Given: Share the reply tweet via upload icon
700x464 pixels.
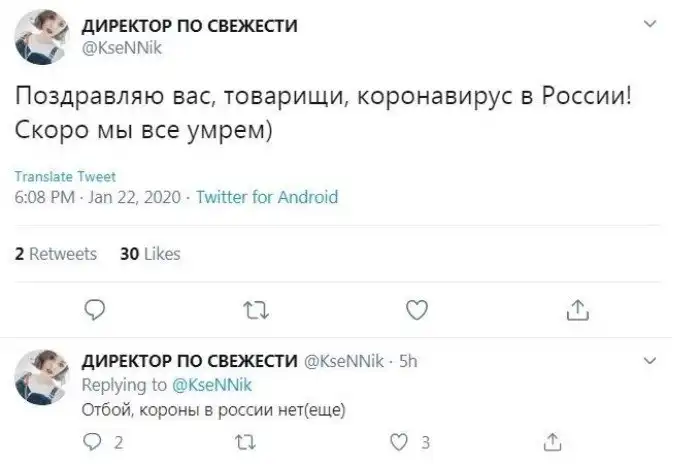Looking at the screenshot, I should (x=551, y=440).
